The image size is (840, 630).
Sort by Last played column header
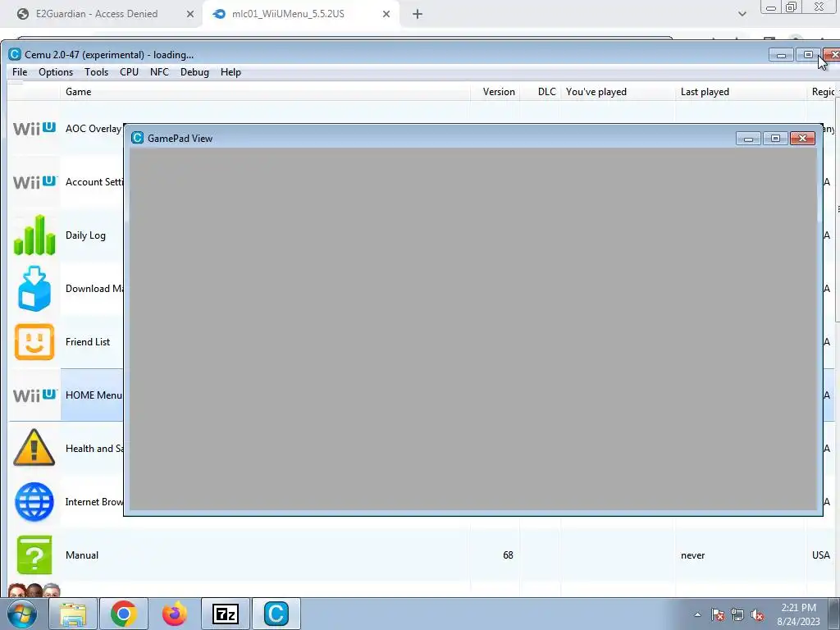click(x=705, y=92)
